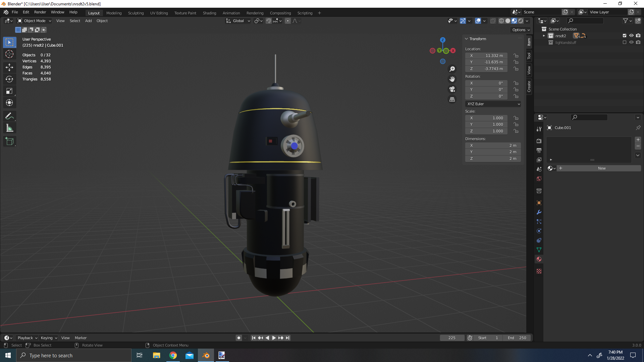Open the outliner filter dropdown
The width and height of the screenshot is (644, 362).
coord(628,21)
